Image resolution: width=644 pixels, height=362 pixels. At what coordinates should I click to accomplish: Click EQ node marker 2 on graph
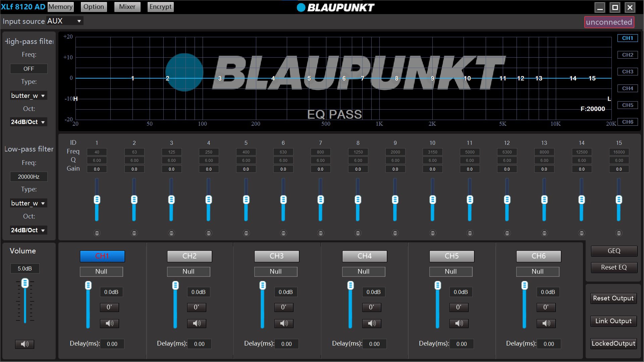coord(167,78)
